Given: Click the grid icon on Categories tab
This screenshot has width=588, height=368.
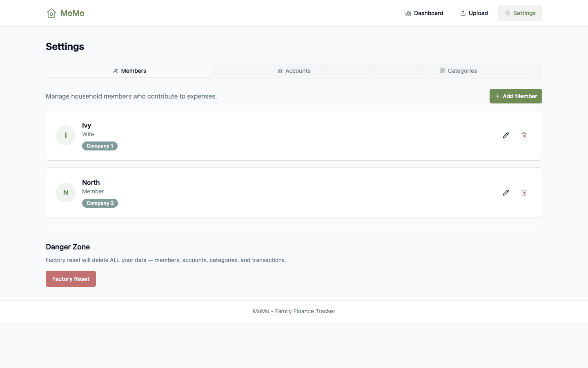Looking at the screenshot, I should 443,70.
